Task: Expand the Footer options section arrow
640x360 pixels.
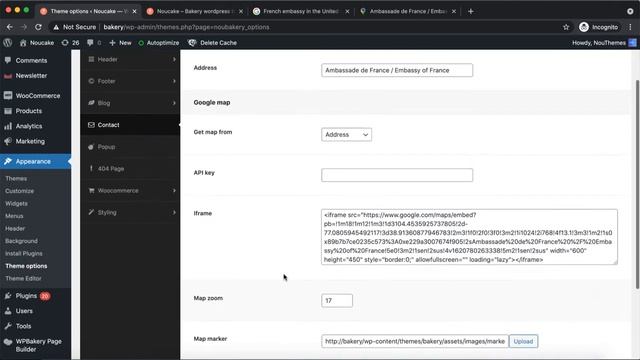Action: (x=174, y=81)
